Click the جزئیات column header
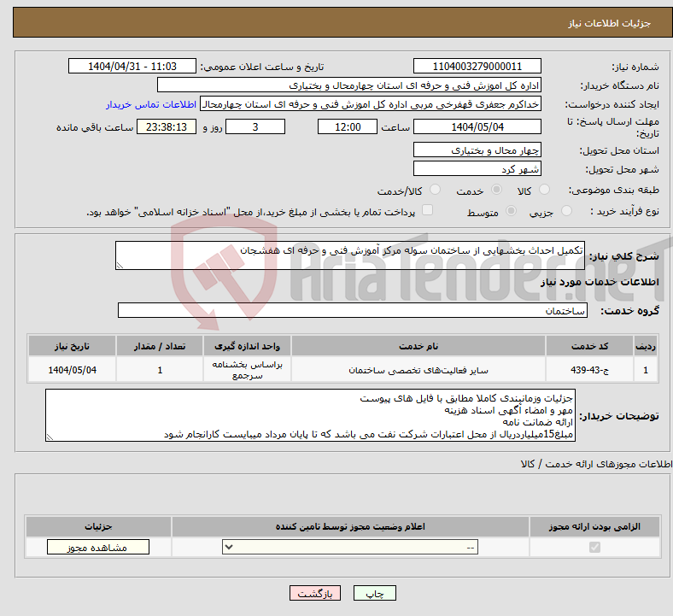Viewport: 673px width, 616px height. tap(98, 526)
